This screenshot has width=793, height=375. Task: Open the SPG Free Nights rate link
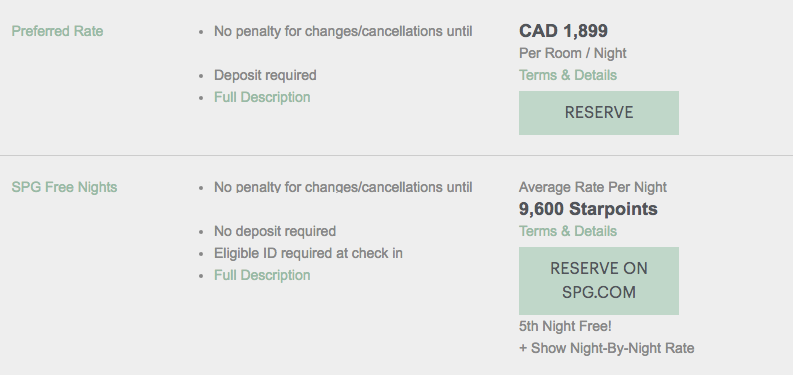(x=64, y=187)
